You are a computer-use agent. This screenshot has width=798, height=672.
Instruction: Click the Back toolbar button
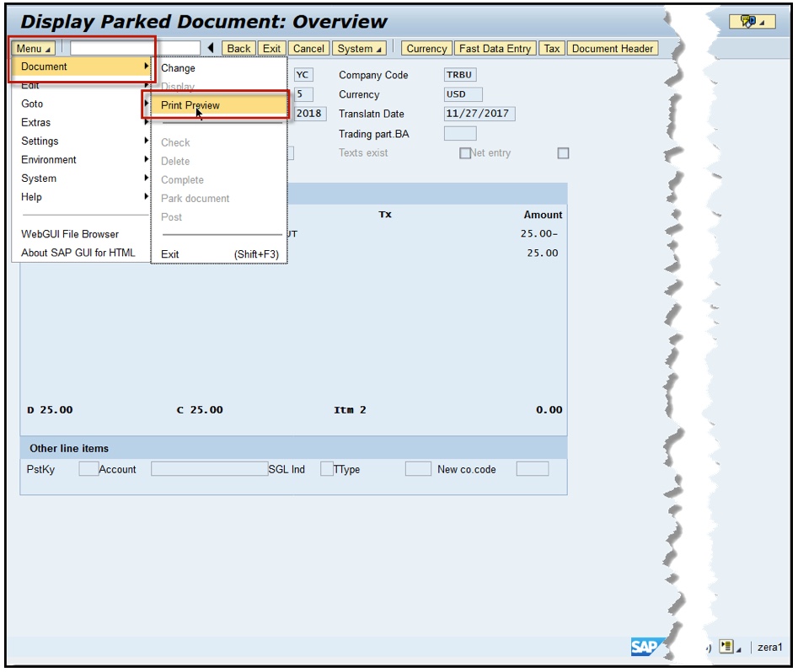tap(238, 48)
